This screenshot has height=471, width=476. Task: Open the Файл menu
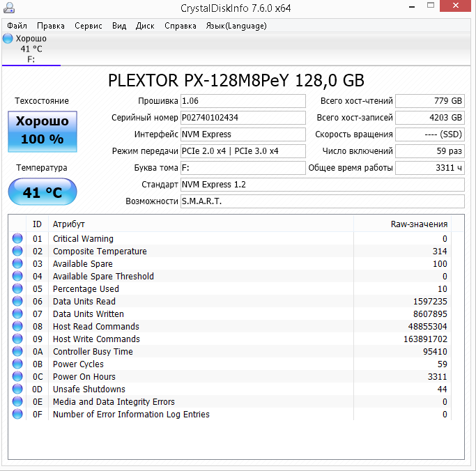click(17, 26)
